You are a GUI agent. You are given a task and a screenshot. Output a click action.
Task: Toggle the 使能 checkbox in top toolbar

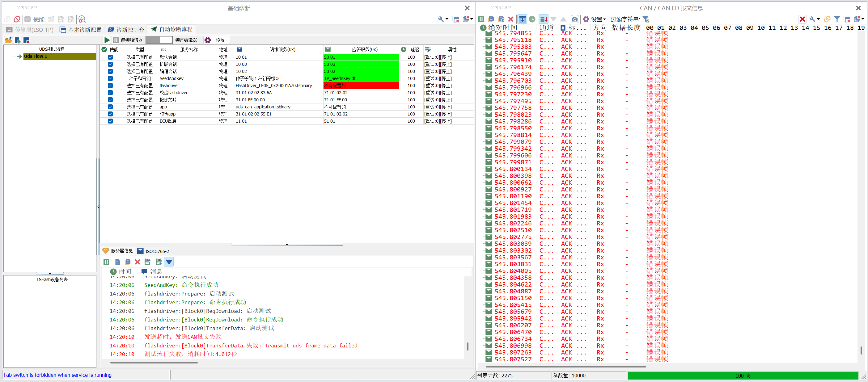[x=28, y=19]
